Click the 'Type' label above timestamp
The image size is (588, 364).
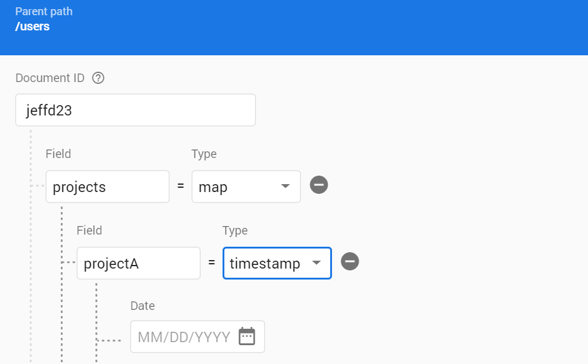235,230
